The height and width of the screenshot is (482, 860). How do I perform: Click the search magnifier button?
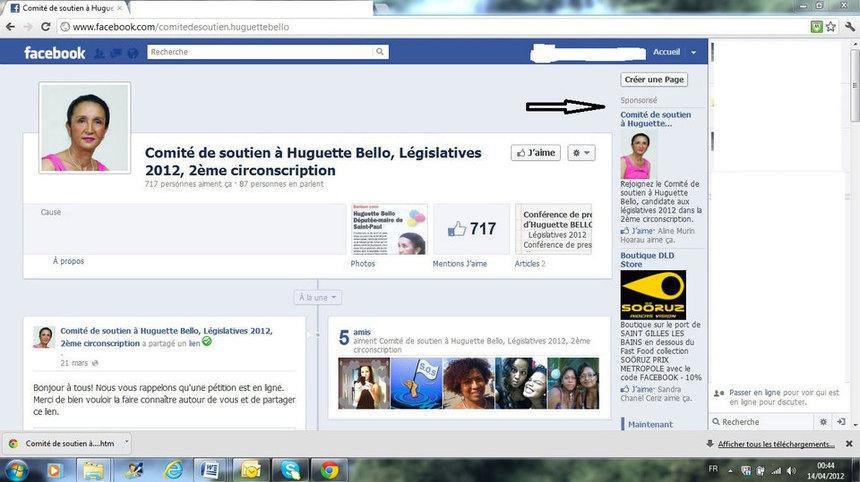coord(380,52)
